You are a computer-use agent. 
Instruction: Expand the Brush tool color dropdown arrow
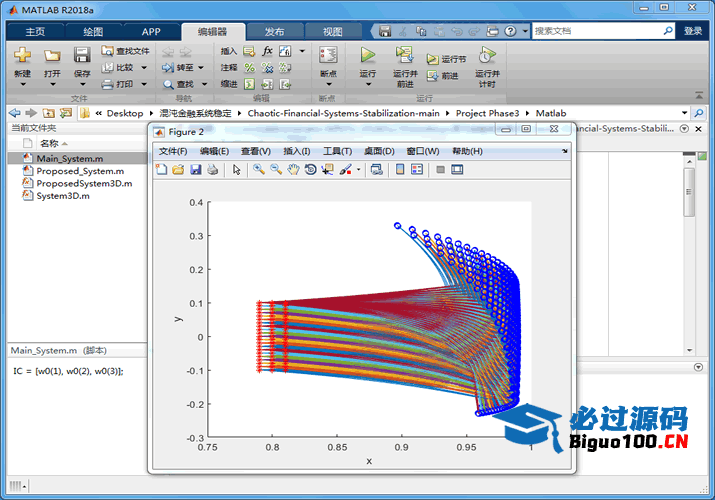click(x=358, y=170)
